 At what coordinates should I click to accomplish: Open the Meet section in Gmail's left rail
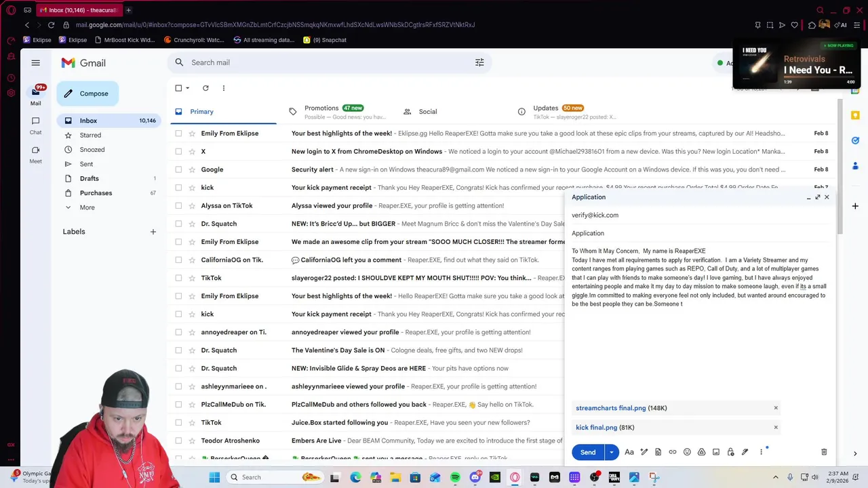(x=35, y=155)
